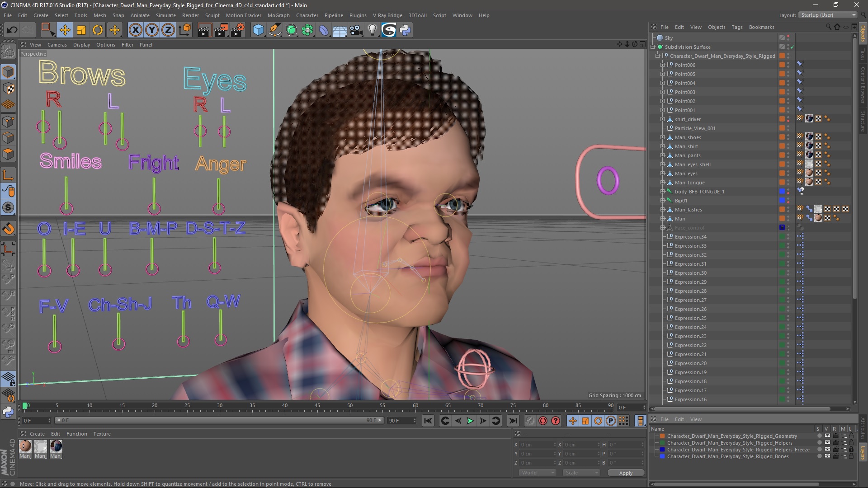The width and height of the screenshot is (868, 488).
Task: Add a Camera object
Action: click(356, 30)
